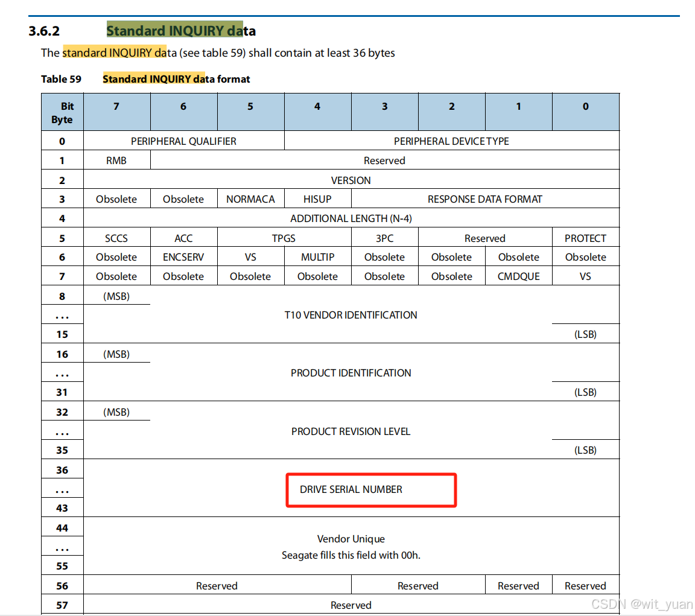Select the NORMACA cell
Screen dimensions: 695x616
click(250, 198)
